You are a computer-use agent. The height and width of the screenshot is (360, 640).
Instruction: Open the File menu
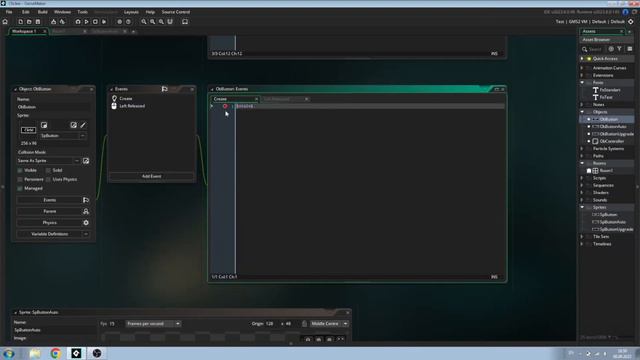9,12
